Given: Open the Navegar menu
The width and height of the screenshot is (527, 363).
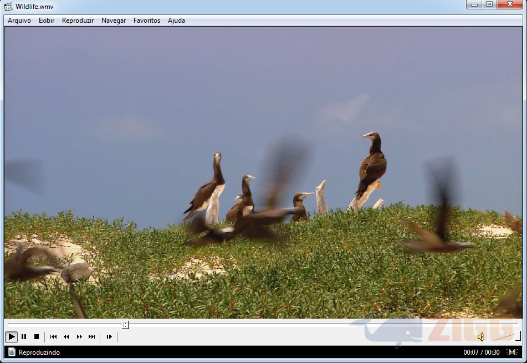Looking at the screenshot, I should 114,21.
